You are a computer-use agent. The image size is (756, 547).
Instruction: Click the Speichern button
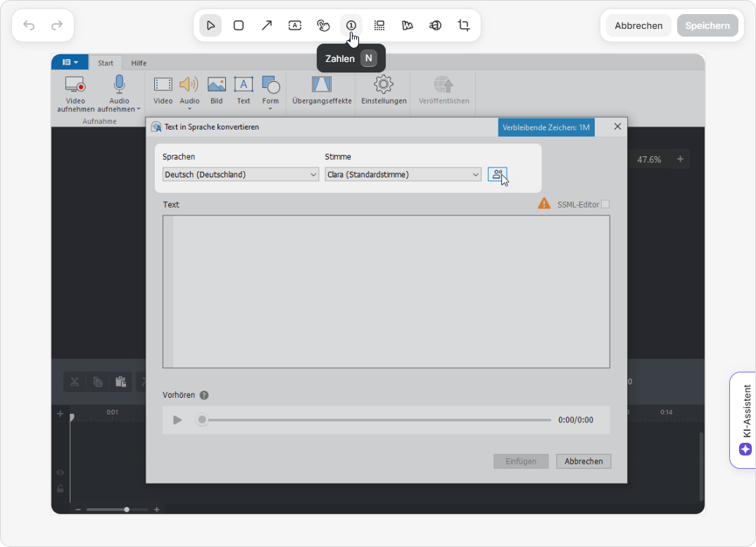point(707,25)
